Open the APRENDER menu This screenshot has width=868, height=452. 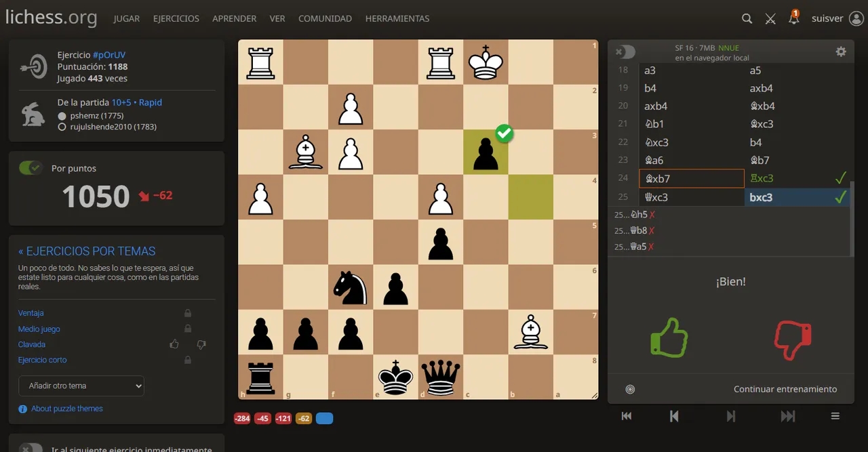pos(235,19)
